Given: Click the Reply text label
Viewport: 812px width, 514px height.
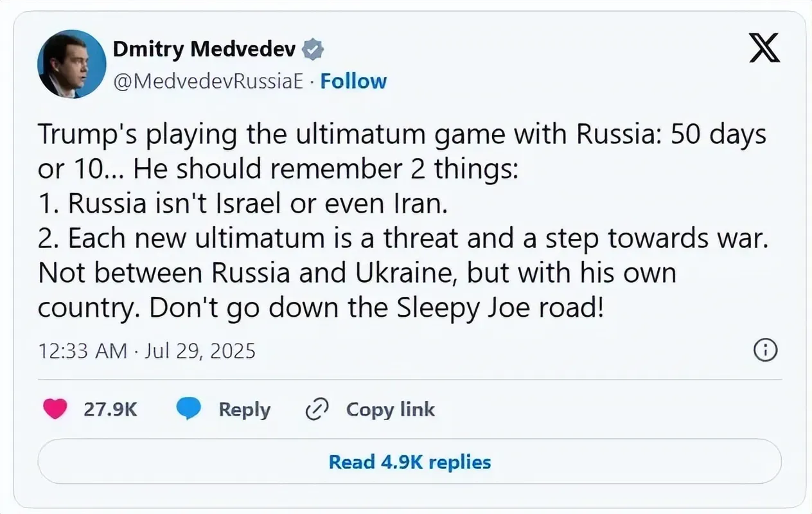Looking at the screenshot, I should (244, 409).
